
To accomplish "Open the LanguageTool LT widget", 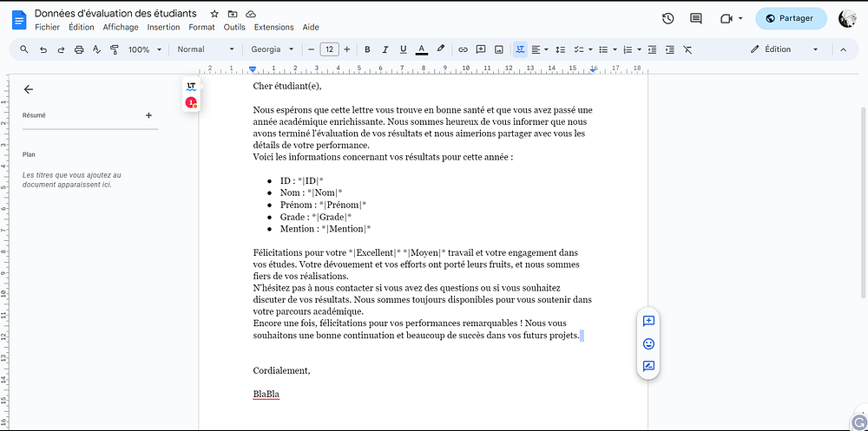I will (x=192, y=86).
